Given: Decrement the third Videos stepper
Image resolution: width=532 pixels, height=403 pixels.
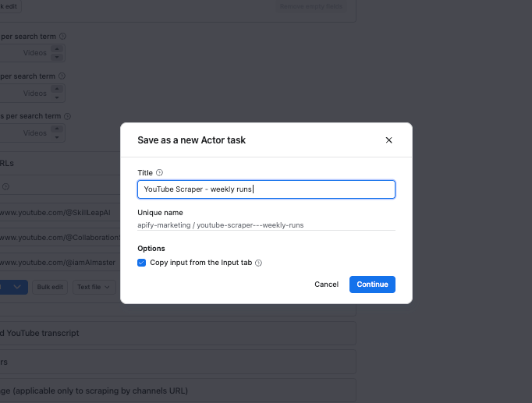Looking at the screenshot, I should pos(59,136).
